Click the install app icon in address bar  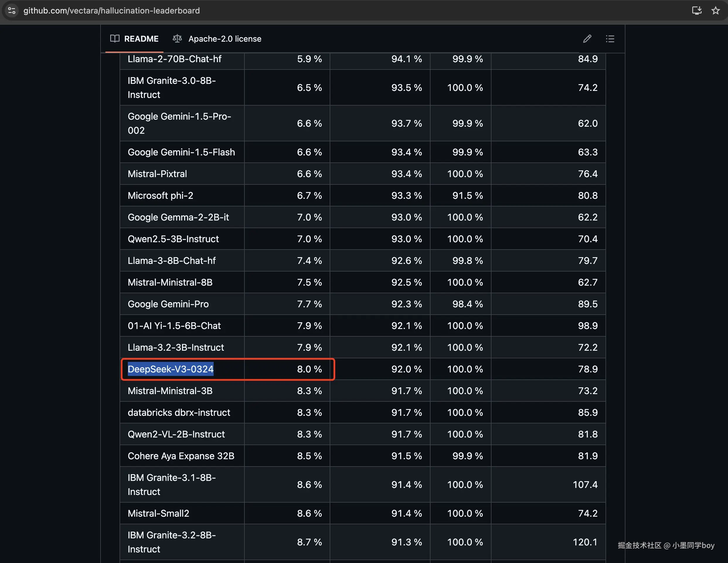696,11
